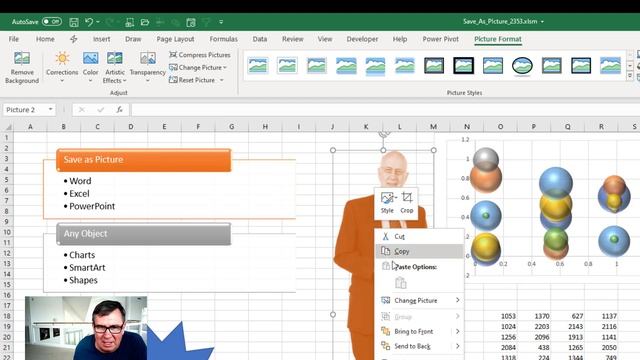The height and width of the screenshot is (360, 640).
Task: Select row header 10
Action: [x=7, y=232]
